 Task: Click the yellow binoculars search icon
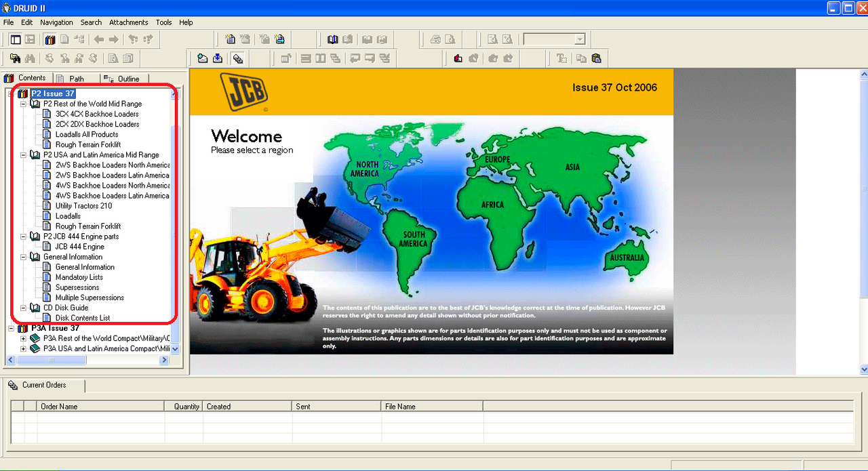16,58
